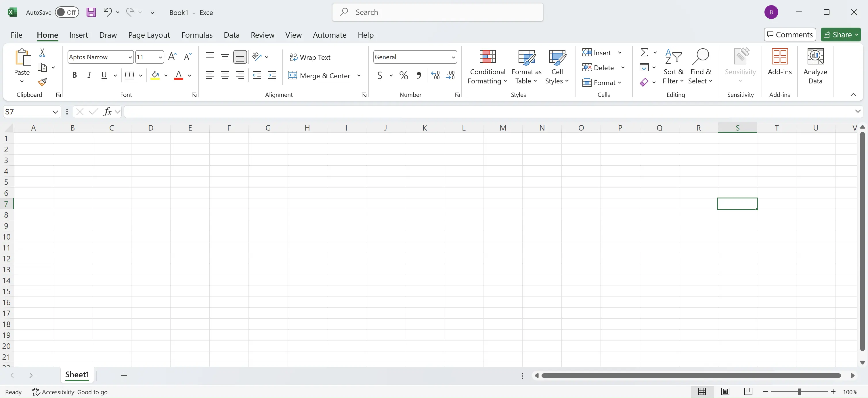This screenshot has width=868, height=398.
Task: Toggle AutoSave off switch
Action: [67, 12]
